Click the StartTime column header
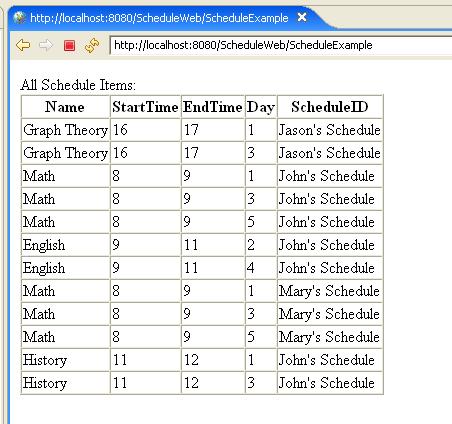 (x=145, y=107)
